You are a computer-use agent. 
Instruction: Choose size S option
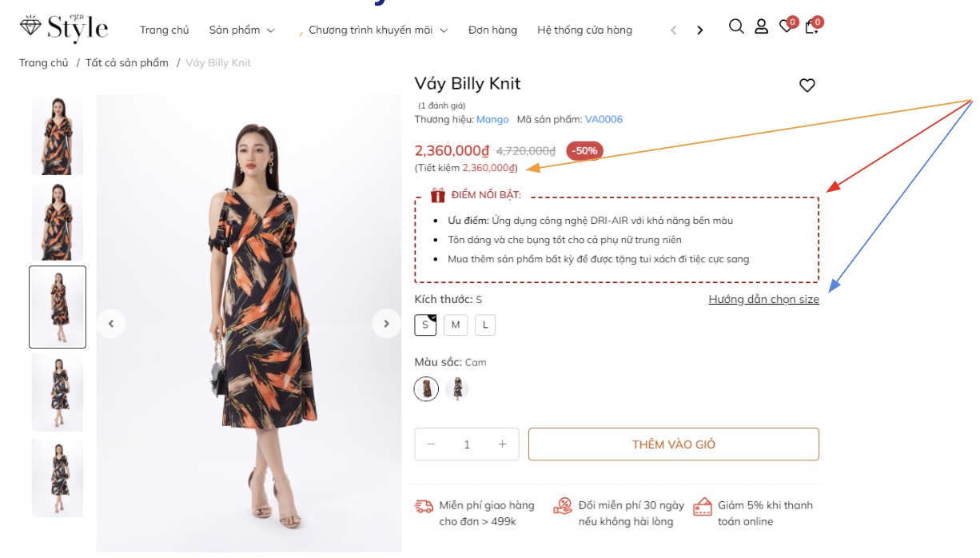coord(425,325)
